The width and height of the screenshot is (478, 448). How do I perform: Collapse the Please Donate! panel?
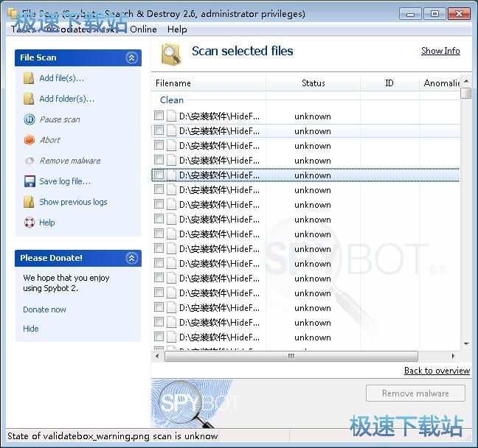click(x=131, y=258)
